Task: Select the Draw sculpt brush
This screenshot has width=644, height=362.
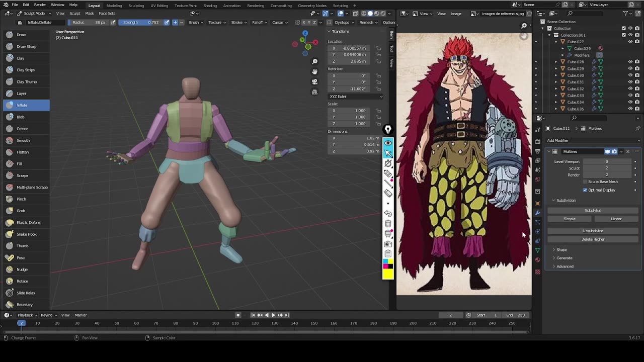Action: pyautogui.click(x=26, y=35)
